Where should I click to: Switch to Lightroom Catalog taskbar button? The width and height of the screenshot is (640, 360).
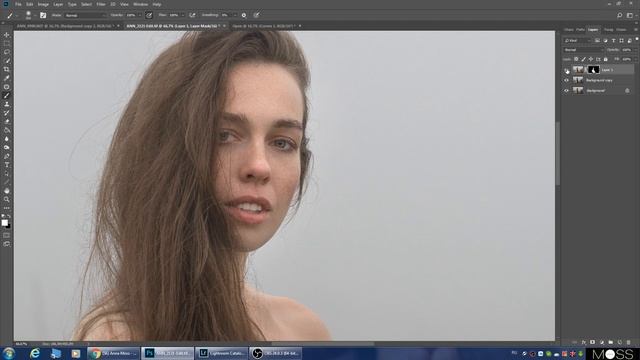222,353
